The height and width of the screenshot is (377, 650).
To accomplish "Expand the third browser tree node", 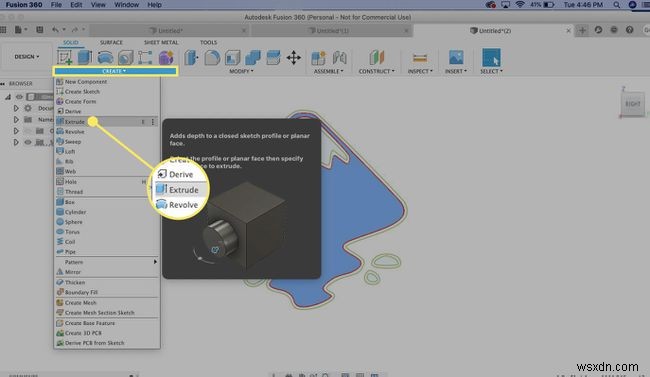I will (16, 131).
